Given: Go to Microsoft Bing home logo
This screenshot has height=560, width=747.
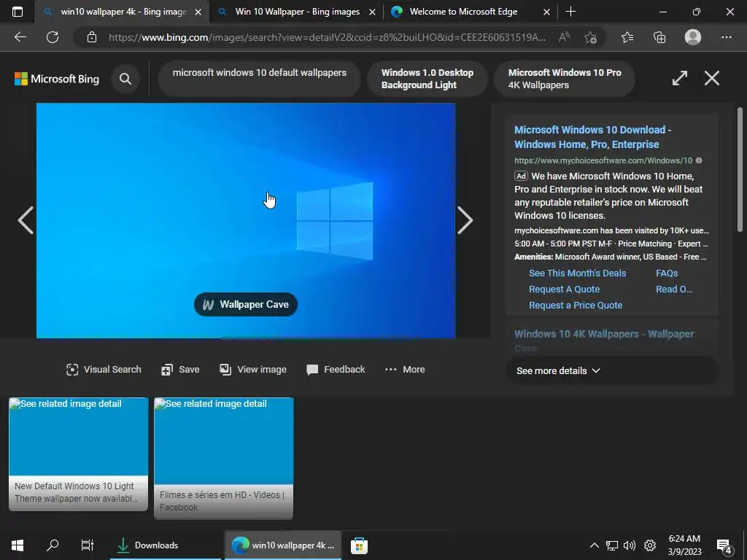Looking at the screenshot, I should (57, 79).
